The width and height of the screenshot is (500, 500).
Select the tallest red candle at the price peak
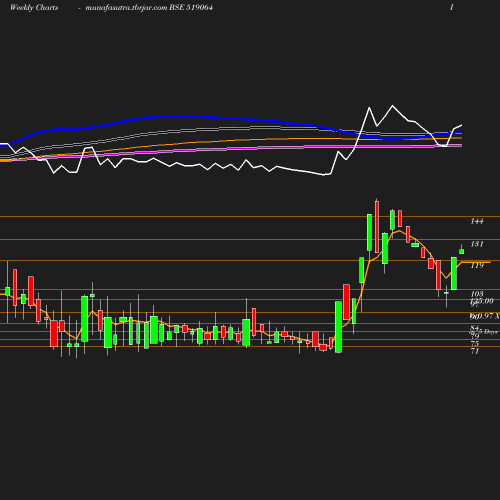tap(377, 227)
